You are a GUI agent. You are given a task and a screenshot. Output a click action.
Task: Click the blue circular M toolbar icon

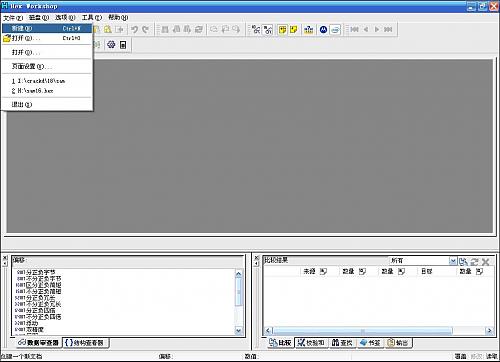[323, 30]
